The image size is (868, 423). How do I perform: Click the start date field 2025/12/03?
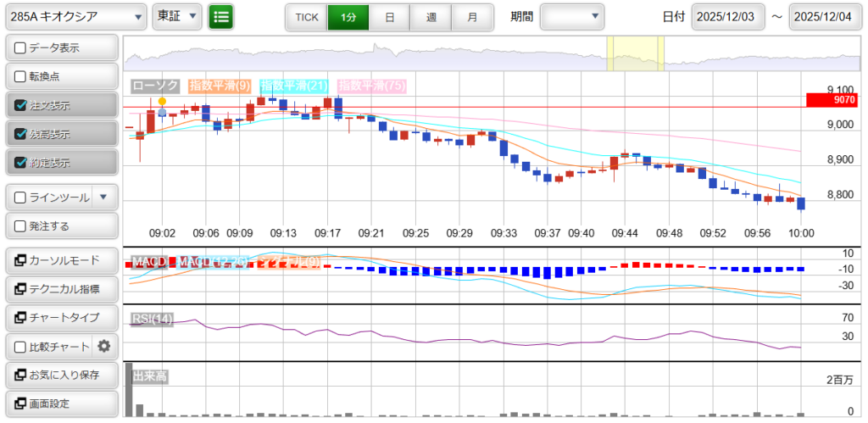728,16
